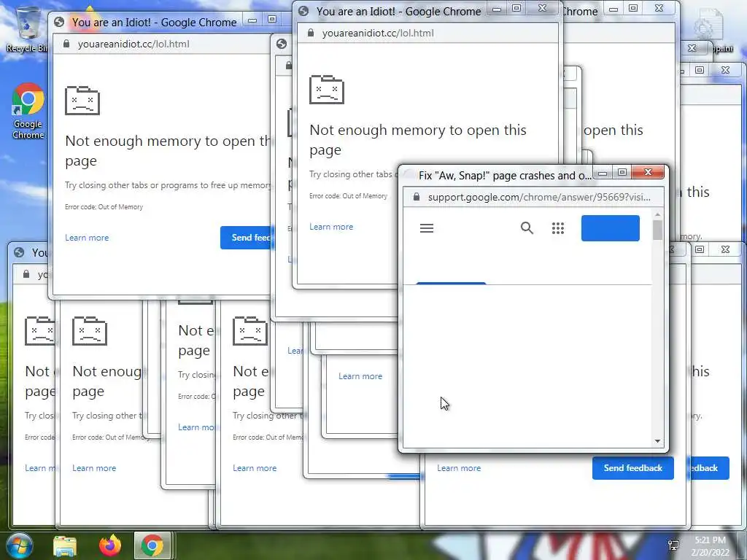Click the lock icon in the bottom-left 'yo' address bar
The width and height of the screenshot is (747, 560).
tap(27, 274)
